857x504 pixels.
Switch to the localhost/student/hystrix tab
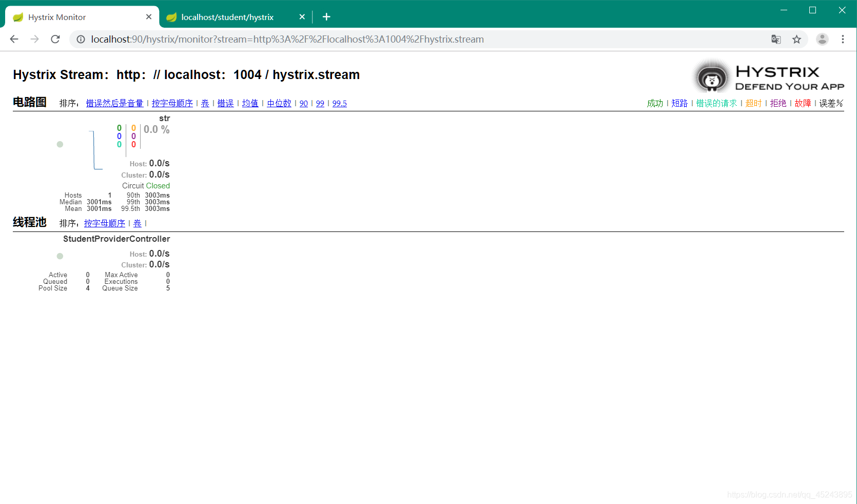[236, 17]
